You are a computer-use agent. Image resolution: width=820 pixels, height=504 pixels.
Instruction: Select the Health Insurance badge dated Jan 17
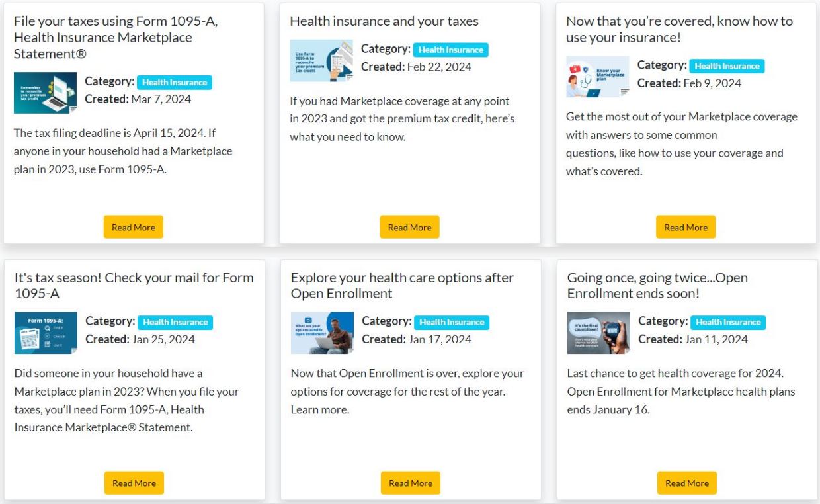click(x=451, y=322)
